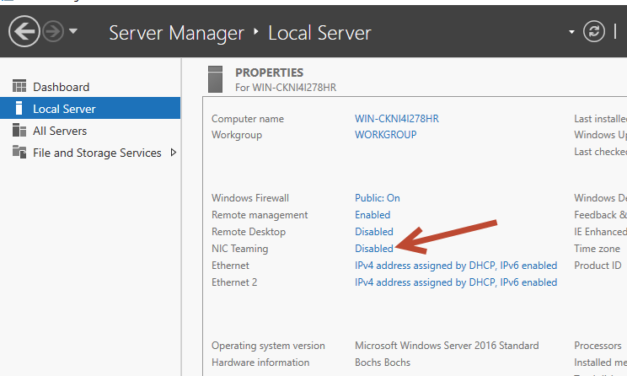Click the Dashboard grid icon

coord(19,86)
